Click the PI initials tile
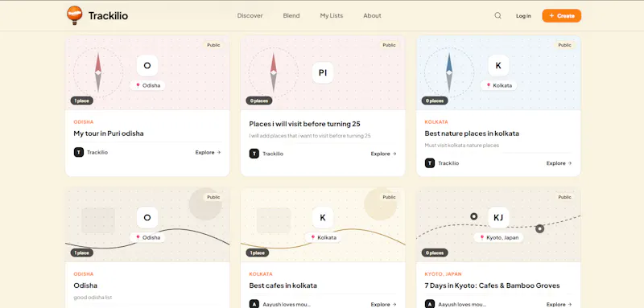The height and width of the screenshot is (308, 644). [x=323, y=72]
